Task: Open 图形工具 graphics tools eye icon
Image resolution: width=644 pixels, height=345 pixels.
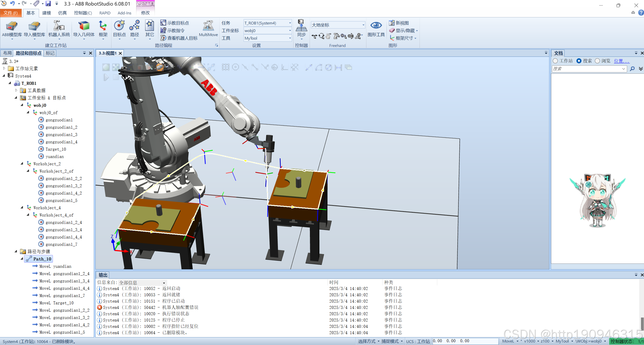Action: [x=376, y=26]
